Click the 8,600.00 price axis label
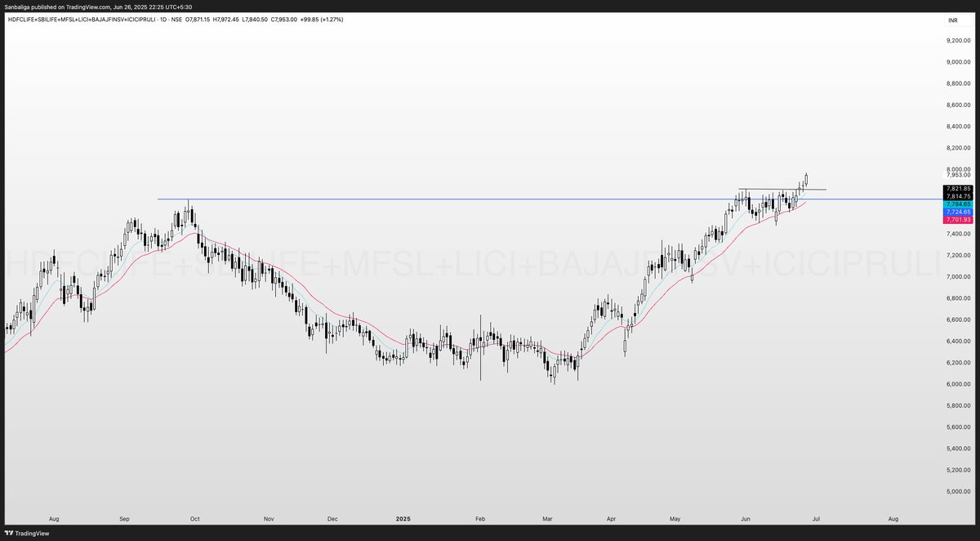This screenshot has height=541, width=980. tap(959, 105)
